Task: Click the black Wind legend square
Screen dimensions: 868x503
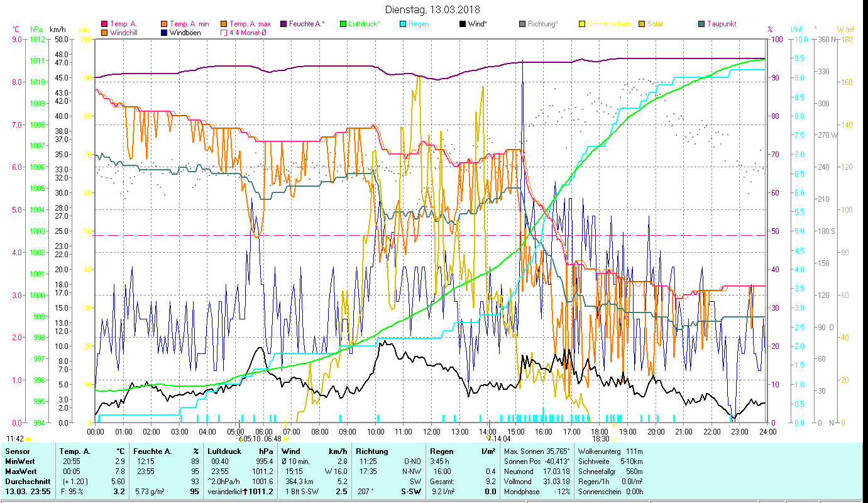Action: (463, 25)
